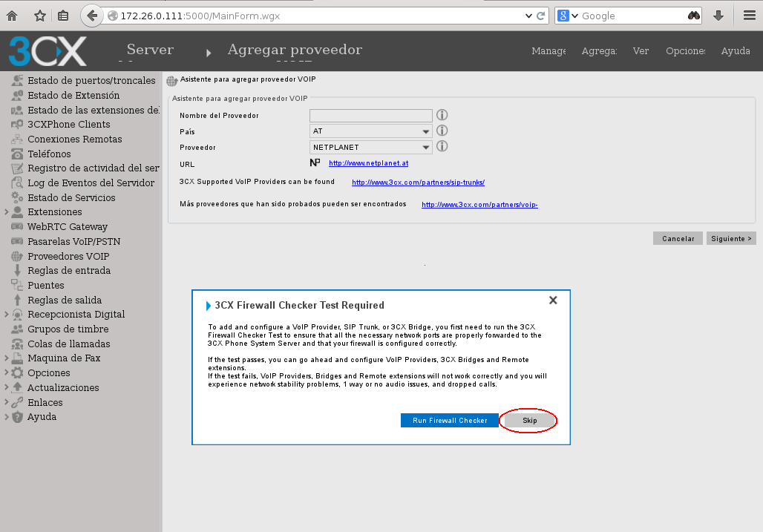Screen dimensions: 763x532
Task: Open the Ver menu in header
Action: [641, 51]
